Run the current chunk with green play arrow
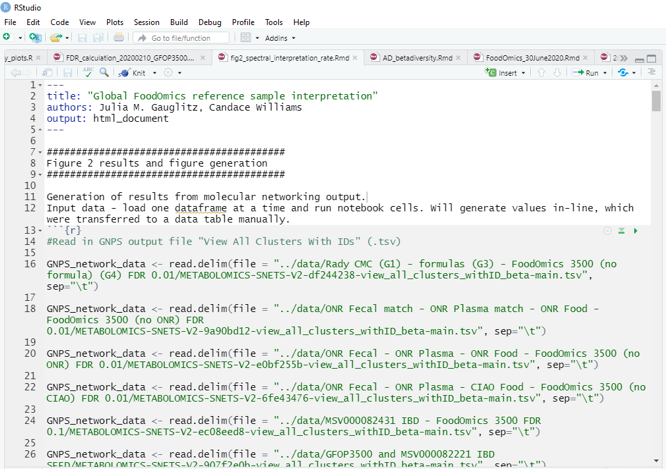 click(x=635, y=231)
